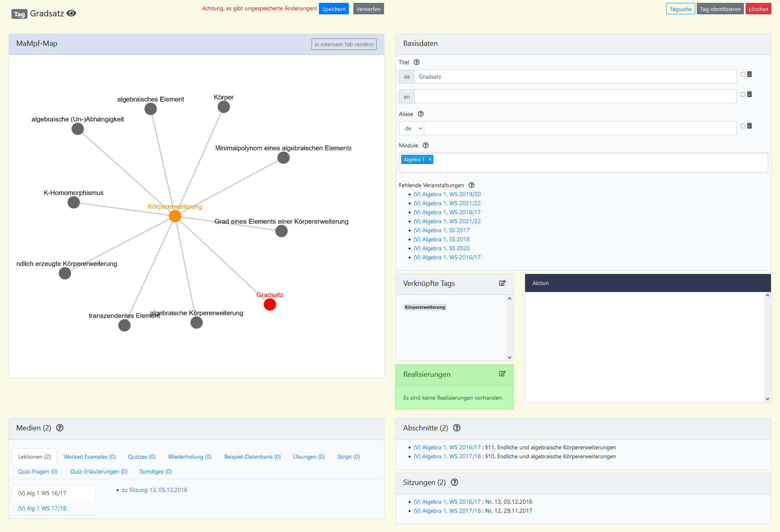Edit Realisierungen with the pencil icon
The image size is (780, 532).
click(x=502, y=374)
